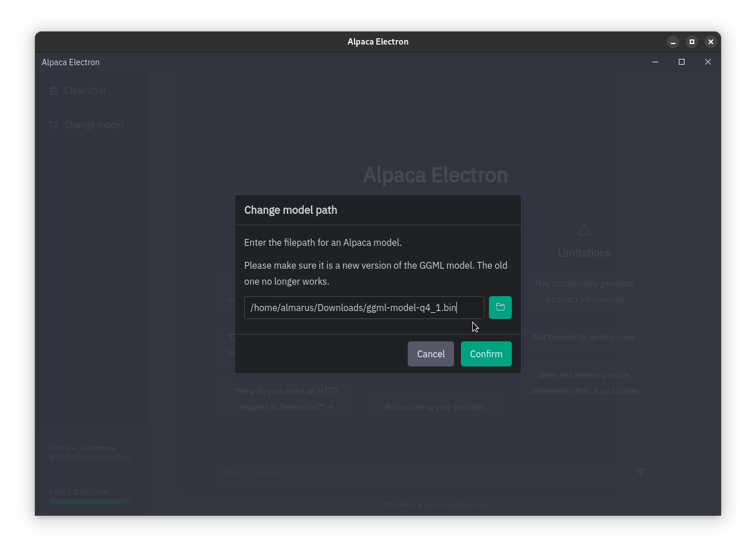756x554 pixels.
Task: Click the 'Does not always provide information' limitation text
Action: pos(584,383)
